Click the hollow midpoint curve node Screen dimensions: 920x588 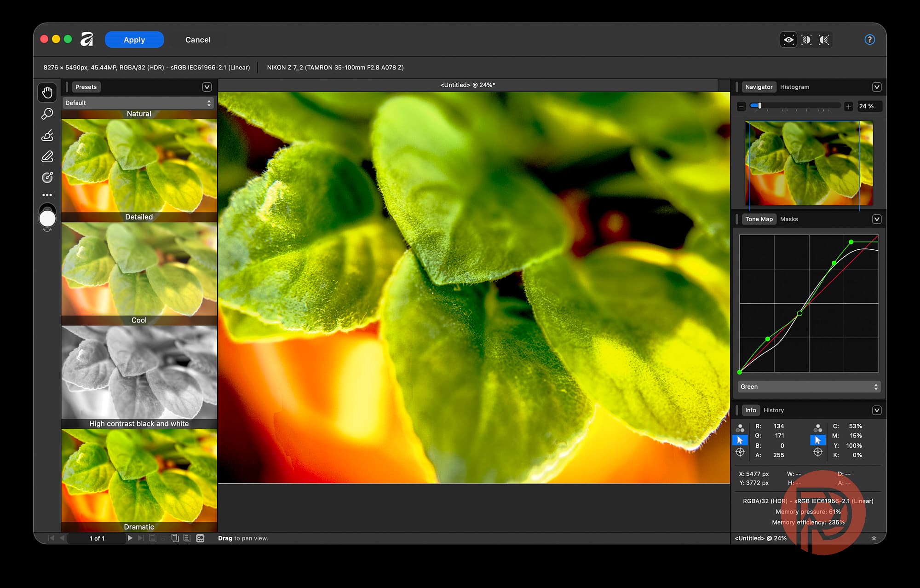[799, 313]
